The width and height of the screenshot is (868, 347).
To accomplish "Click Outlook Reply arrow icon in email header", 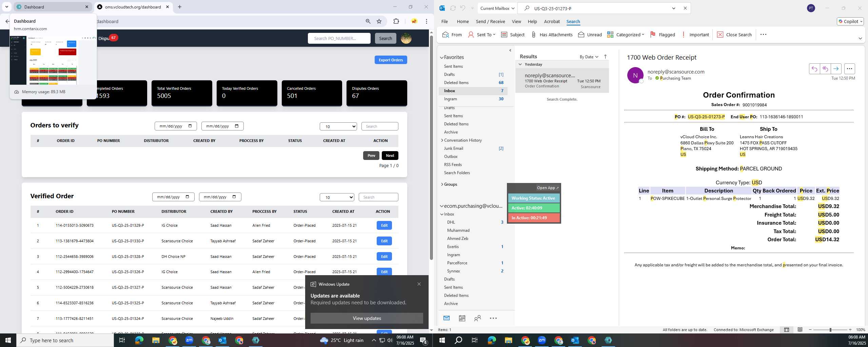I will click(814, 69).
